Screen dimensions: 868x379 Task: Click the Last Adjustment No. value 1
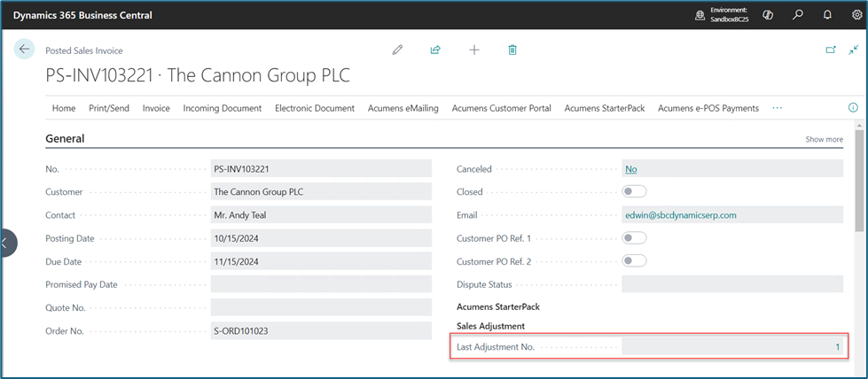732,347
